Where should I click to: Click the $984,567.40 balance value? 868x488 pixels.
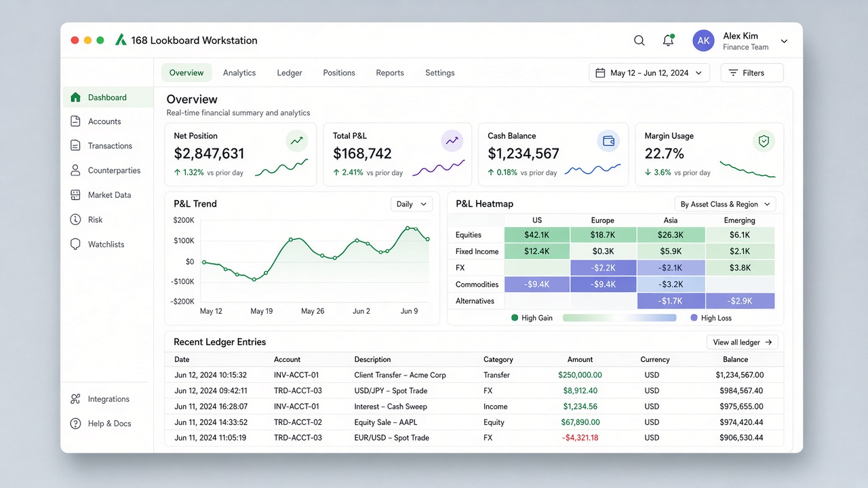[x=740, y=390]
